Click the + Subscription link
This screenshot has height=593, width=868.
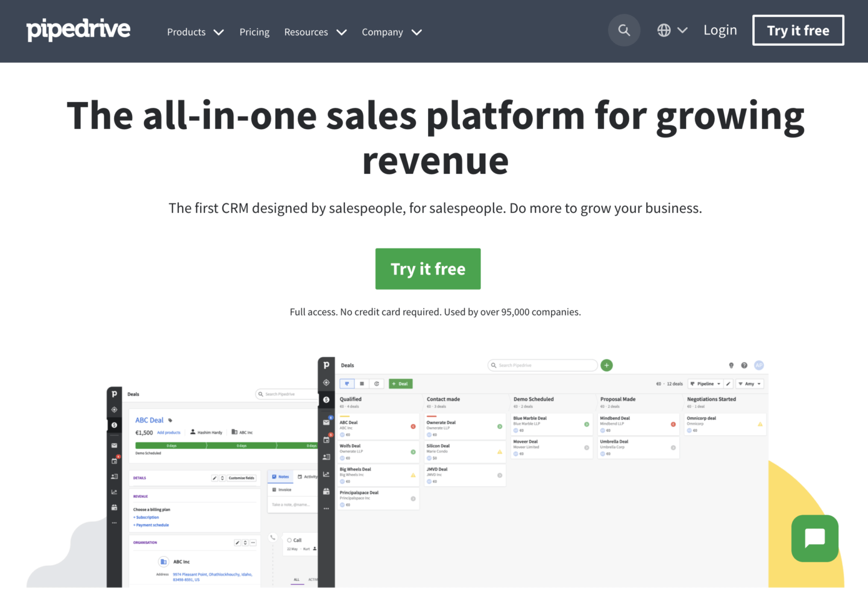pos(146,518)
